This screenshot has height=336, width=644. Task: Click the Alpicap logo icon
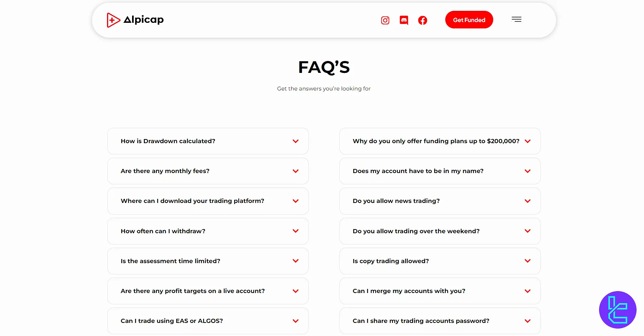point(113,20)
